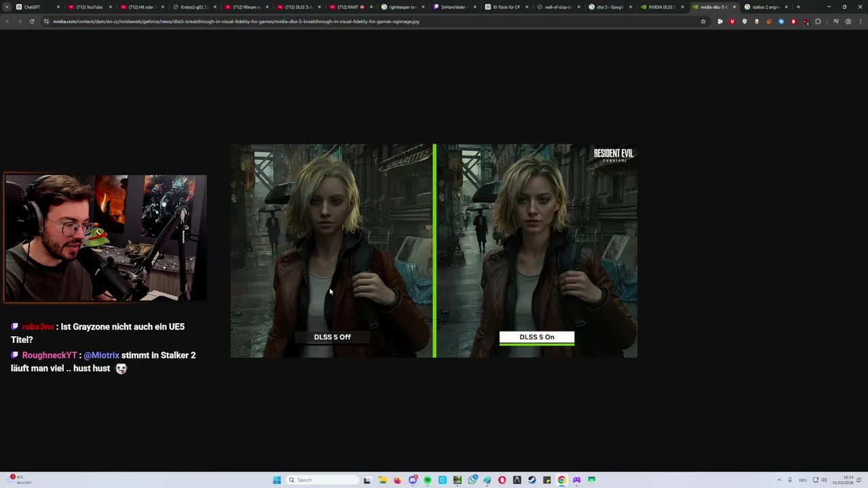The width and height of the screenshot is (868, 488).
Task: Open Opera from the taskbar
Action: click(502, 480)
